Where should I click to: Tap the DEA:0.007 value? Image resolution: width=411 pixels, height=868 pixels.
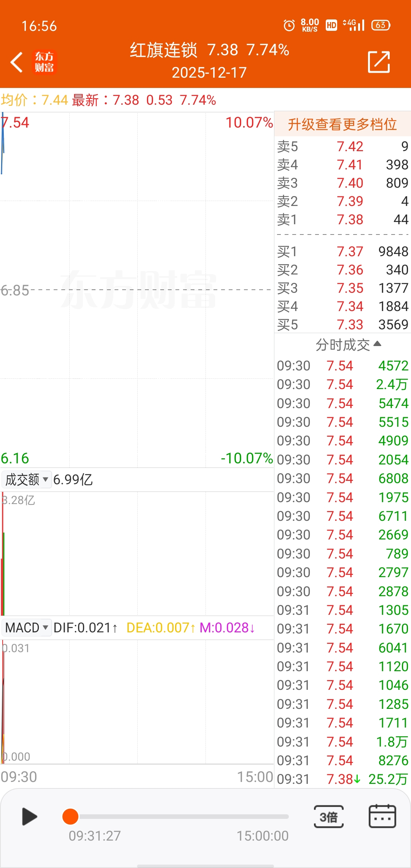click(161, 628)
